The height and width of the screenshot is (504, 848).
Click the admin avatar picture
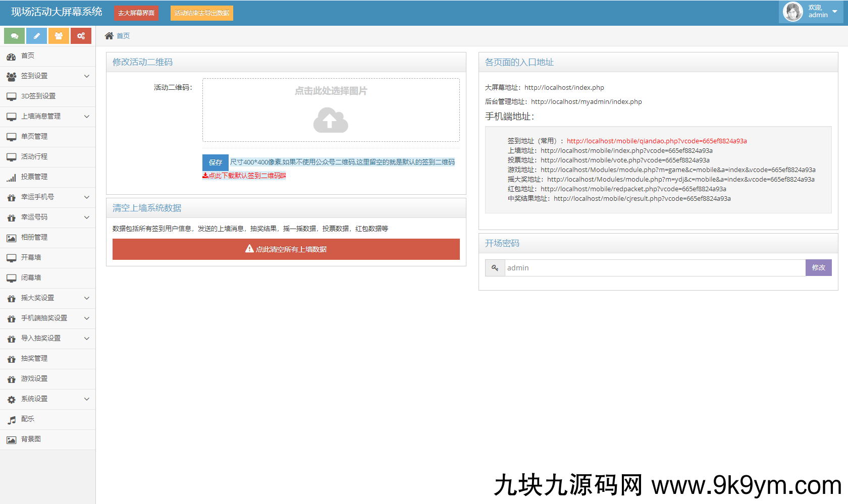(792, 12)
